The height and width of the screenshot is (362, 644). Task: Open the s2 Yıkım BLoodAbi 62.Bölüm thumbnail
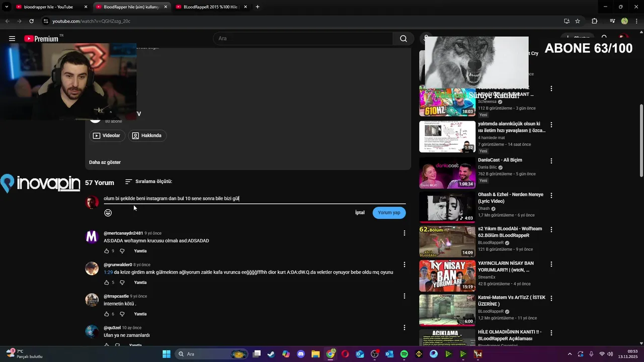447,241
